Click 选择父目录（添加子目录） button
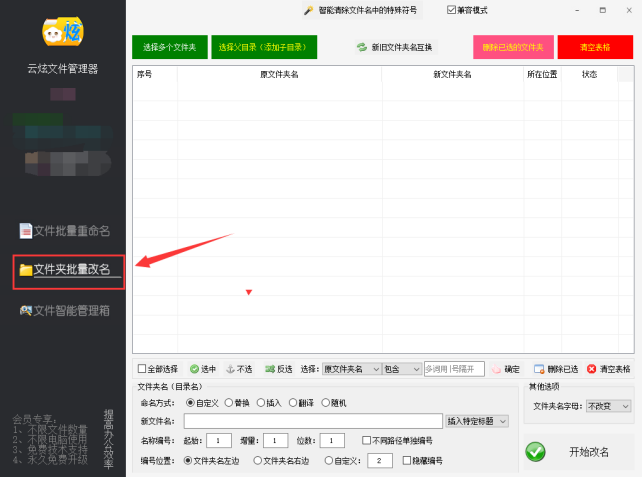642x478 pixels. point(264,47)
